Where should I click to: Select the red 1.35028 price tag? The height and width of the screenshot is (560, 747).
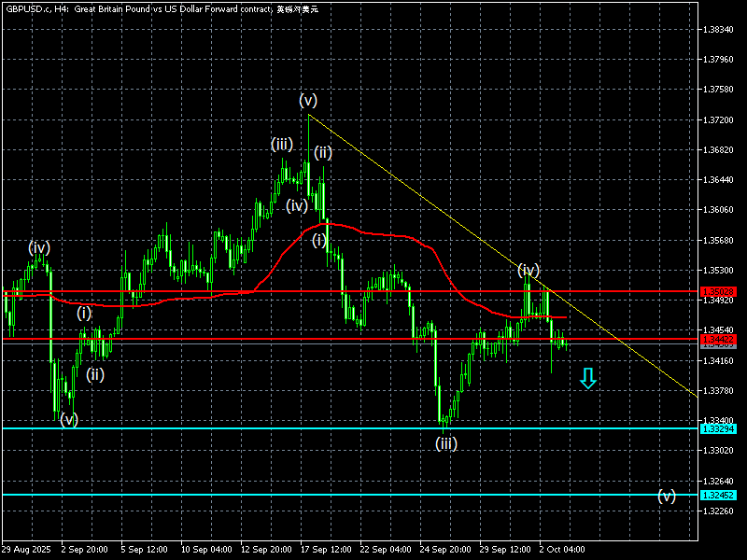[x=718, y=291]
